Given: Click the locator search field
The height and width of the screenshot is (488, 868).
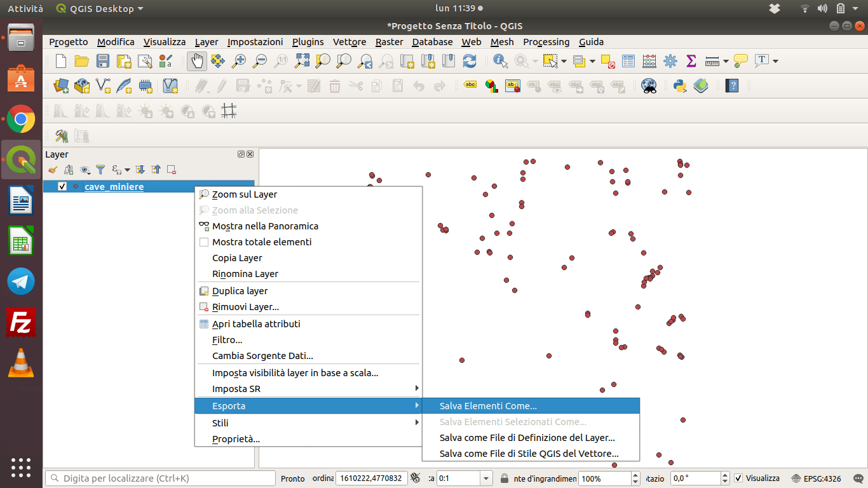Looking at the screenshot, I should (160, 478).
